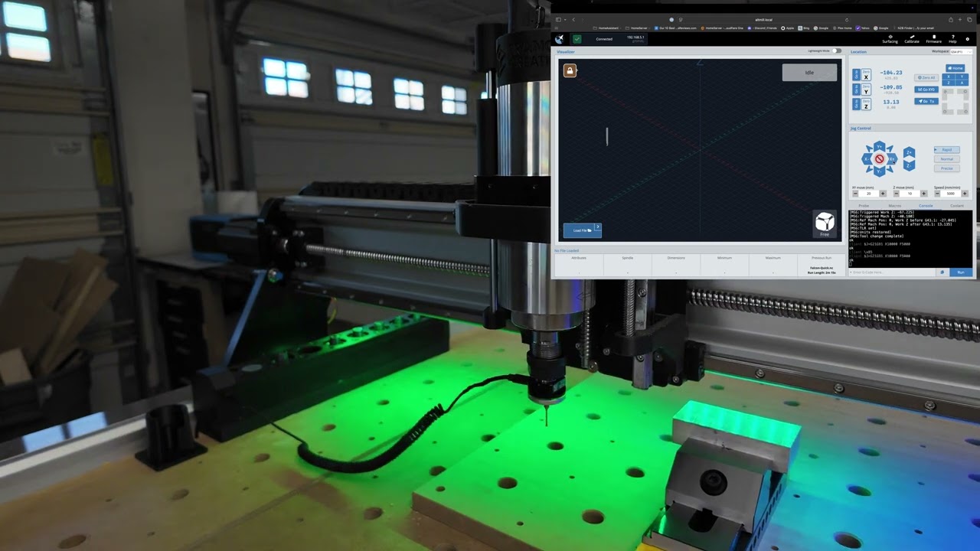The width and height of the screenshot is (980, 551).
Task: Open the Surfacing tool
Action: coord(890,39)
